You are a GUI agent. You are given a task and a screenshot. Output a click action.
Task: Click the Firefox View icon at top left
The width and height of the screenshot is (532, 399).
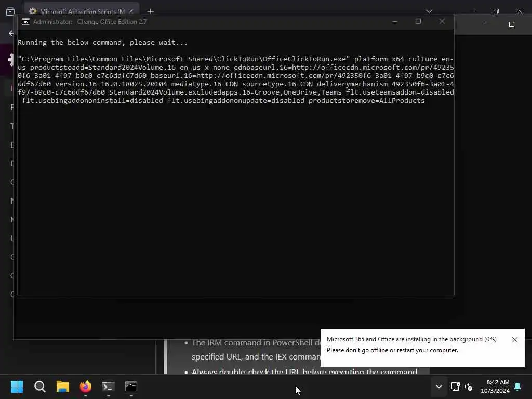pos(10,11)
